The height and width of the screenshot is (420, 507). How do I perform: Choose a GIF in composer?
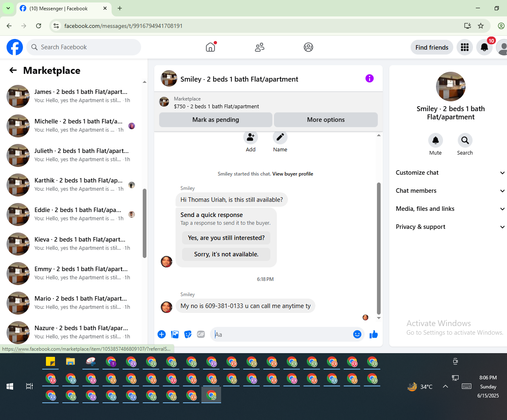[201, 334]
